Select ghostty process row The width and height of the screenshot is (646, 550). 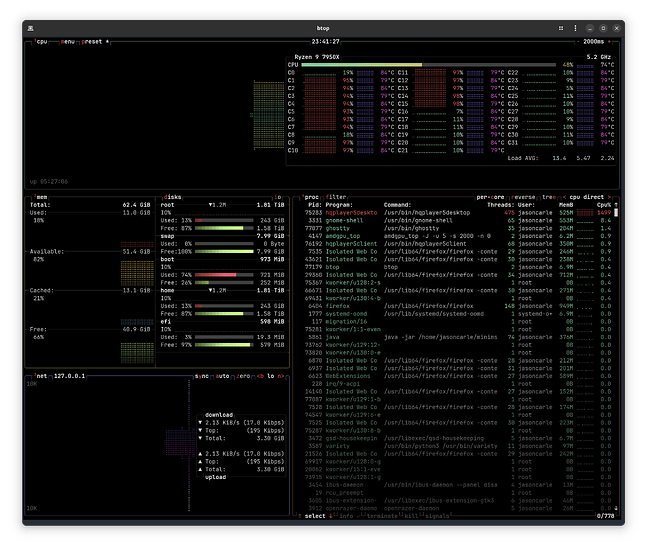click(457, 228)
